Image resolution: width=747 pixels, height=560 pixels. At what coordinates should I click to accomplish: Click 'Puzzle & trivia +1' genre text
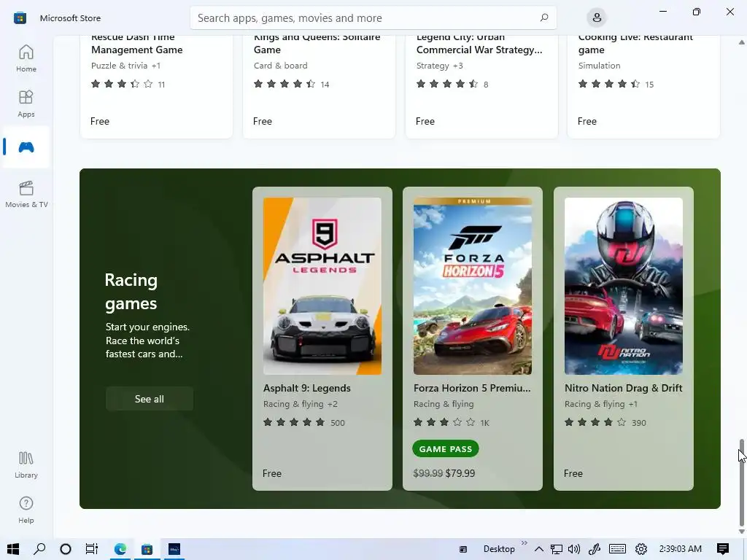coord(125,66)
